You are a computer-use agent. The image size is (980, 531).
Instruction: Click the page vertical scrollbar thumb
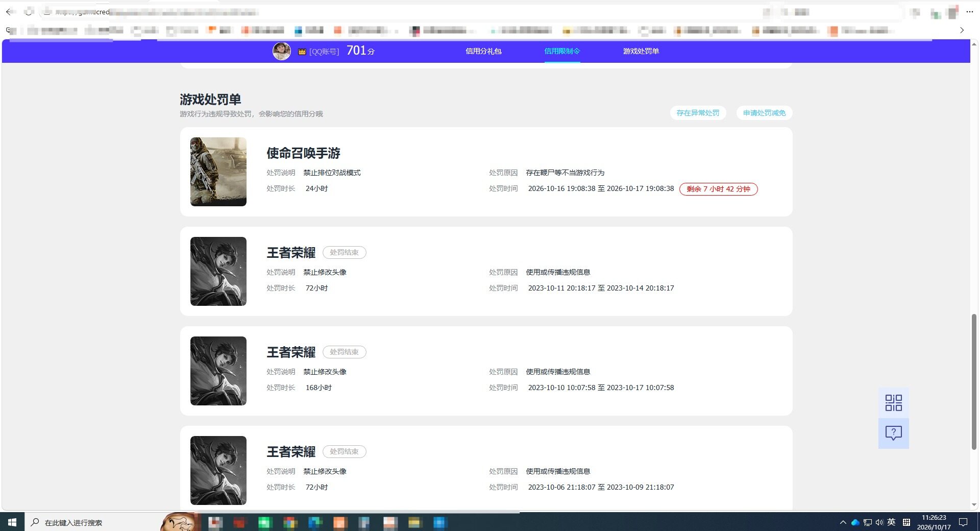point(974,382)
